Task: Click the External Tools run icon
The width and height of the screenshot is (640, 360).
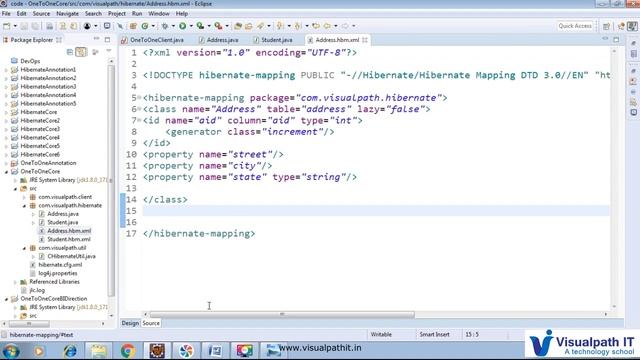Action: pyautogui.click(x=218, y=26)
